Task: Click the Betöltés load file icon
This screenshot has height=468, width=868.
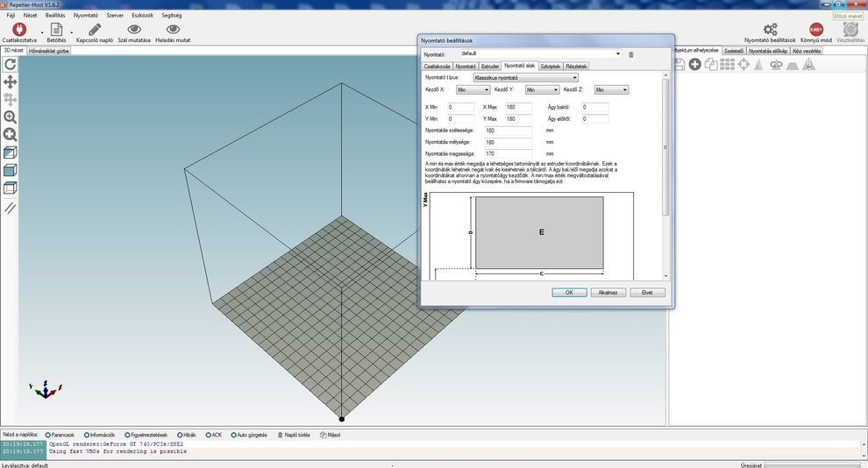Action: 56,30
